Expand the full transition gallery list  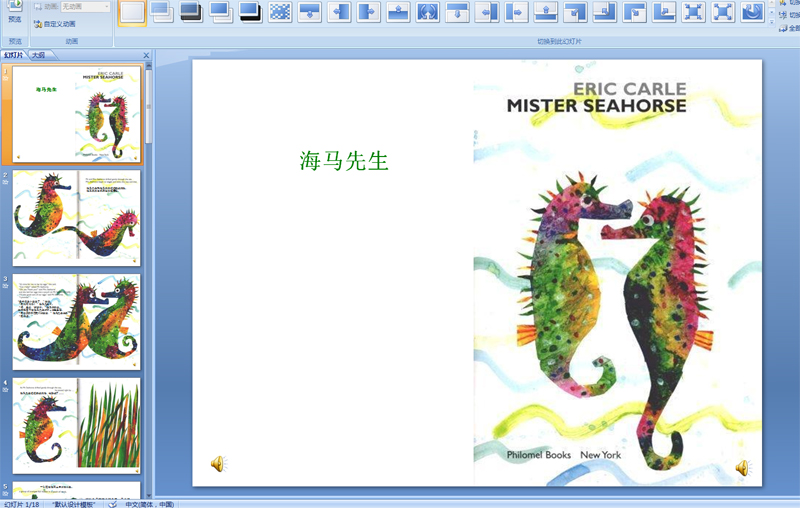coord(771,21)
